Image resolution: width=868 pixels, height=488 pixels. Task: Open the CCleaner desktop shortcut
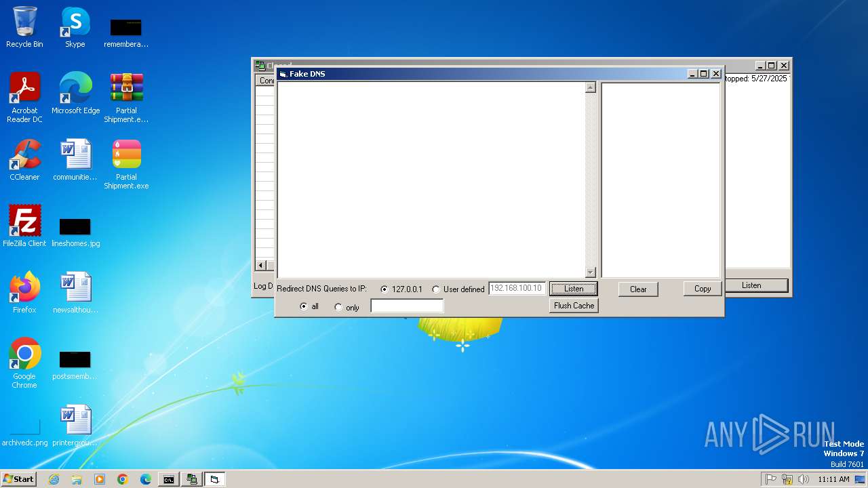tap(24, 160)
